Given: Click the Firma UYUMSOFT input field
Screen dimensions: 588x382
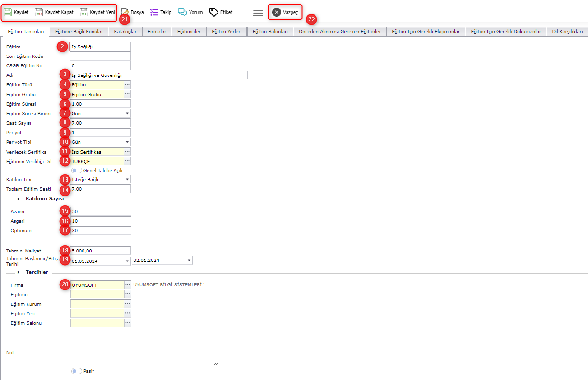Looking at the screenshot, I should pos(97,285).
